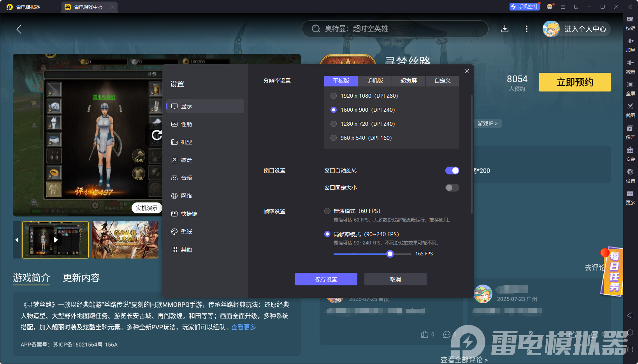Enable the fixed window size toggle
The height and width of the screenshot is (364, 638).
click(x=452, y=188)
